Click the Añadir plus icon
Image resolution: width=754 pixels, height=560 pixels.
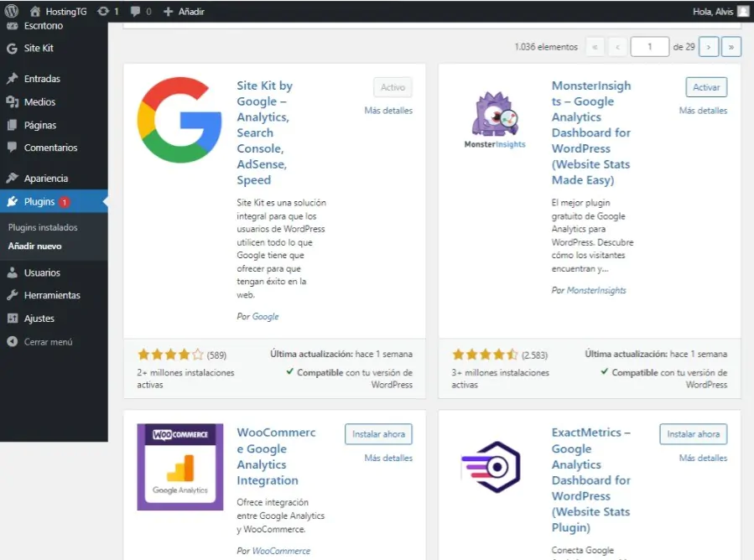point(168,11)
